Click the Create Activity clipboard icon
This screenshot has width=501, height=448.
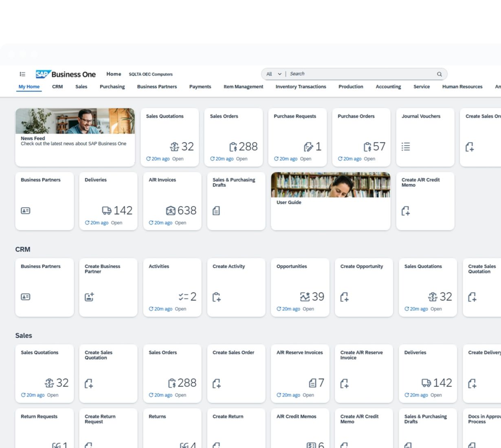click(217, 297)
